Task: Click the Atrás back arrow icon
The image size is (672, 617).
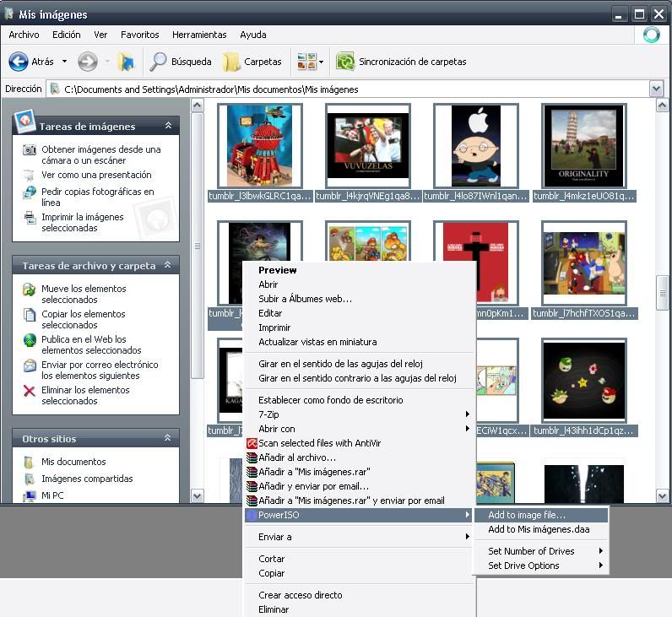Action: coord(19,62)
